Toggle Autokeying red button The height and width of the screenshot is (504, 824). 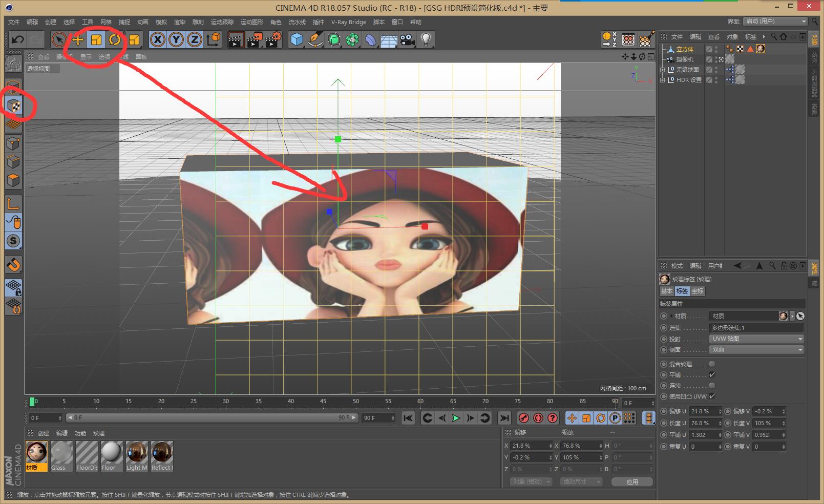[x=538, y=418]
